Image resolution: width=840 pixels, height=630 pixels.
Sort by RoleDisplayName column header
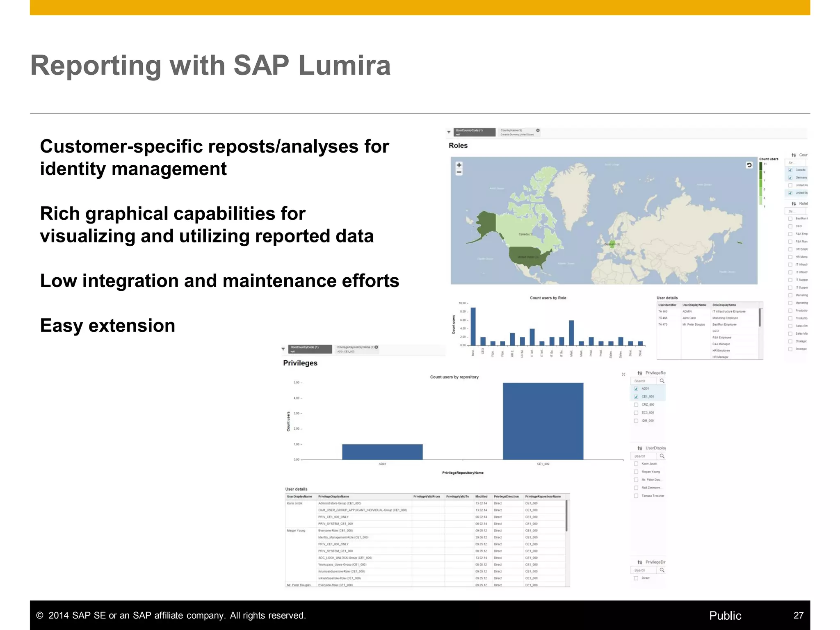[724, 305]
